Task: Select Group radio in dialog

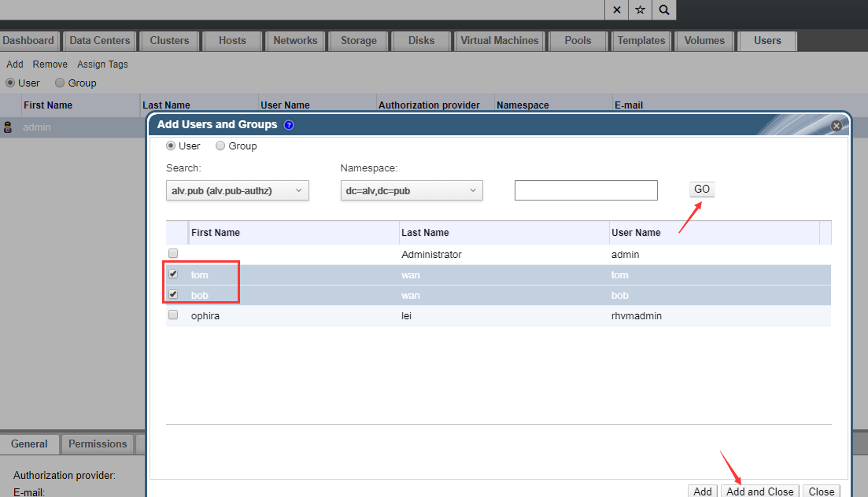Action: pos(220,145)
